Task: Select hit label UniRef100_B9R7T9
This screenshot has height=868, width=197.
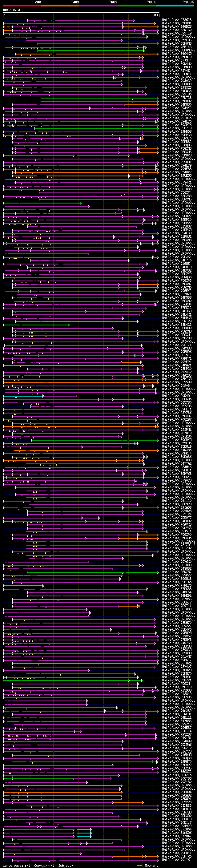Action: [x=177, y=128]
